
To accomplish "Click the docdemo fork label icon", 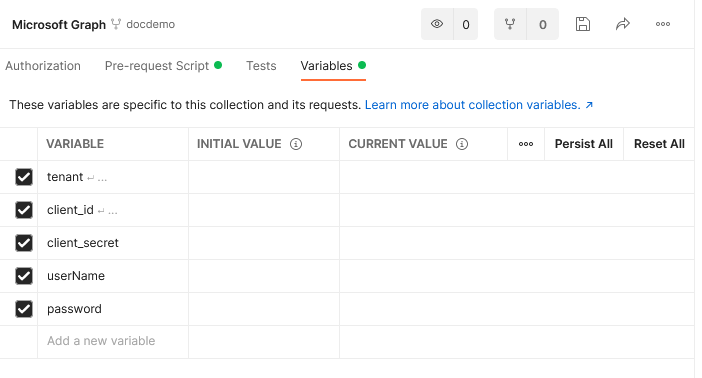I will tap(116, 24).
